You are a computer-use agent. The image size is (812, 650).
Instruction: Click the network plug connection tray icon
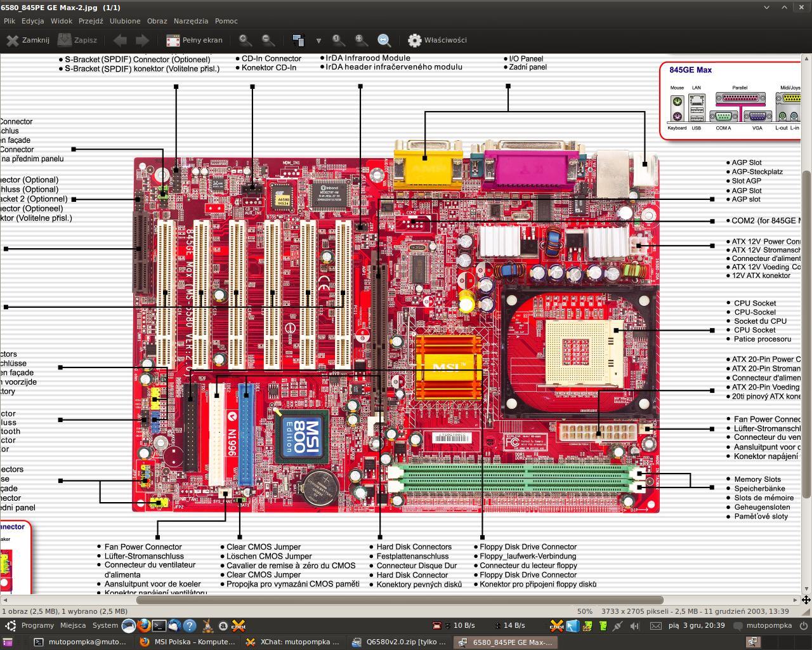617,626
